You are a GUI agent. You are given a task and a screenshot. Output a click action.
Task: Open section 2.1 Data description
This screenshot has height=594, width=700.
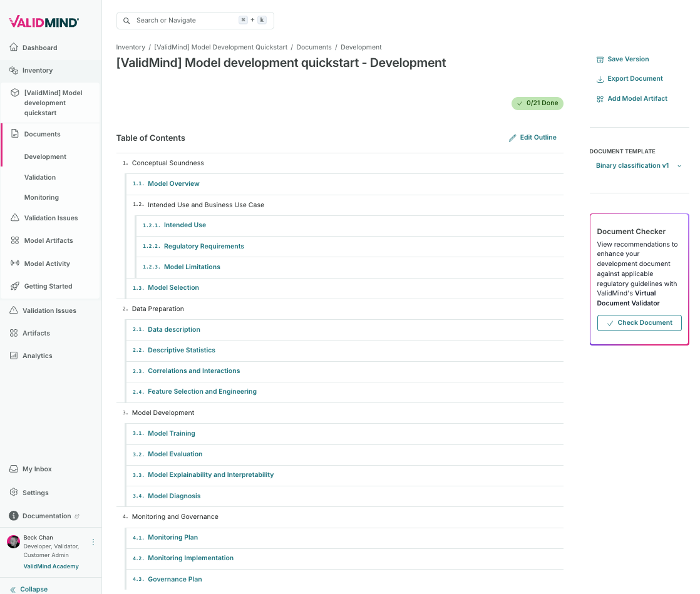pyautogui.click(x=174, y=329)
